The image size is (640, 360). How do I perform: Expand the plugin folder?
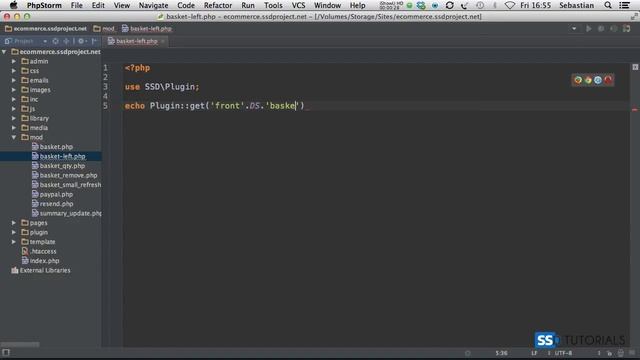[x=14, y=232]
